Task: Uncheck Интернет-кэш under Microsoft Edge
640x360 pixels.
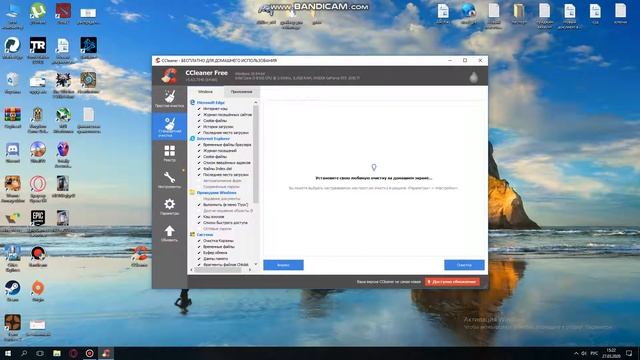Action: (199, 109)
